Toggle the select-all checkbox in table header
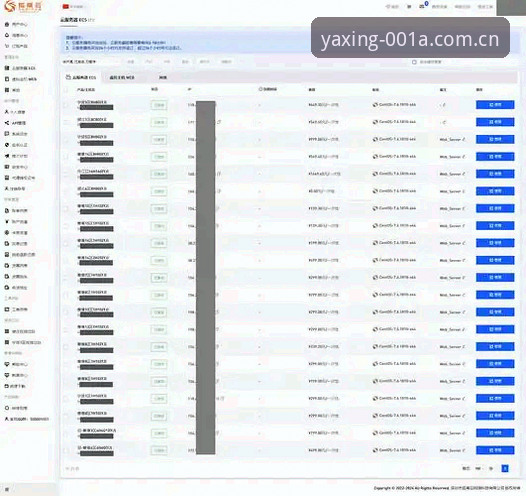The width and height of the screenshot is (526, 496). 66,90
